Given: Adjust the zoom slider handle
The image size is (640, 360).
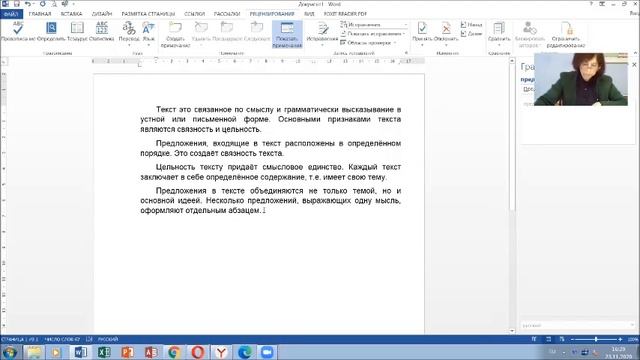Looking at the screenshot, I should 596,339.
